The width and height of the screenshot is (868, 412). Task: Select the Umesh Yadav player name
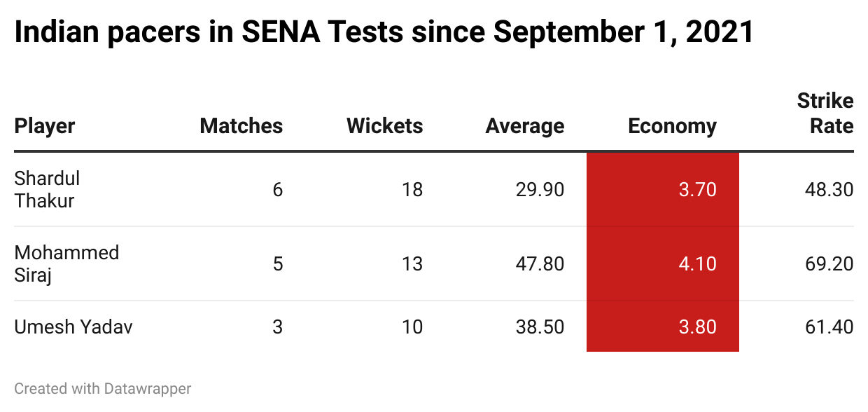pos(73,327)
